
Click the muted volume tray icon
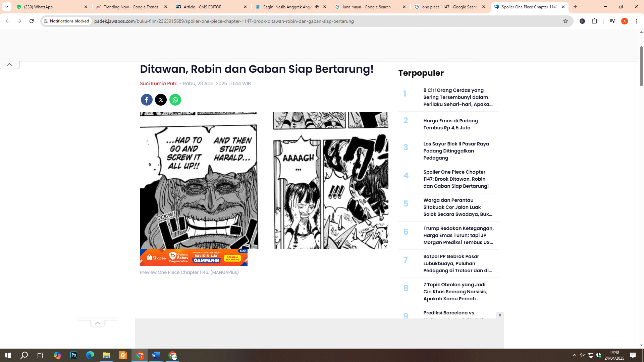point(582,355)
